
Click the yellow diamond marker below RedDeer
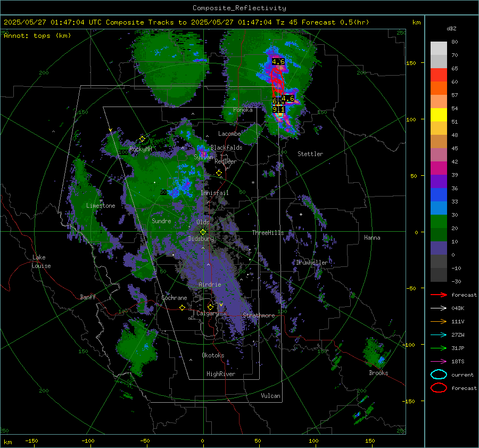(219, 173)
